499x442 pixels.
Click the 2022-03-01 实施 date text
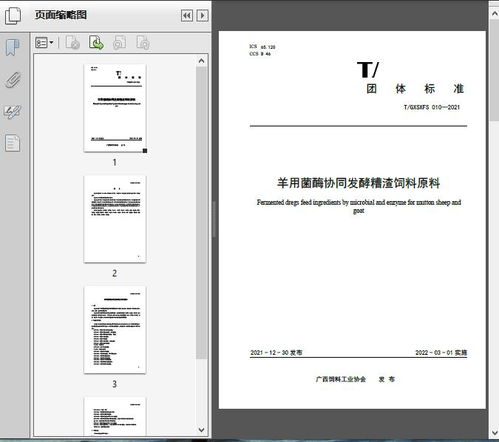(x=441, y=353)
